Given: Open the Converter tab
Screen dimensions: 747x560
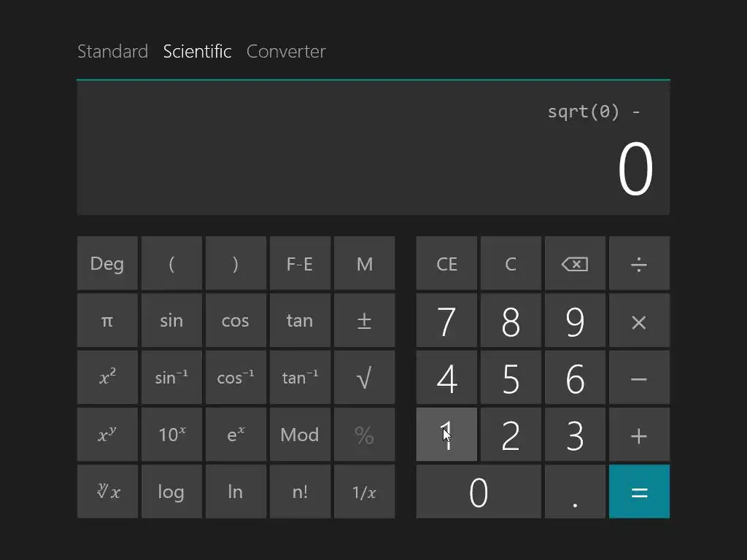Looking at the screenshot, I should point(286,52).
